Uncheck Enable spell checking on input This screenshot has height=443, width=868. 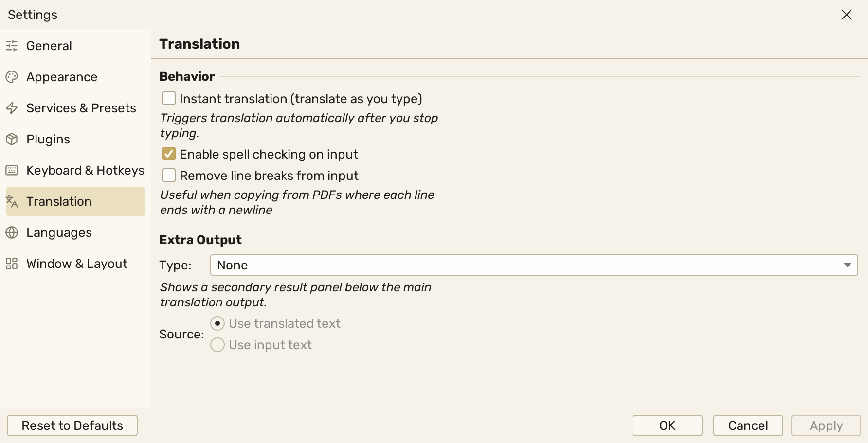pyautogui.click(x=169, y=154)
